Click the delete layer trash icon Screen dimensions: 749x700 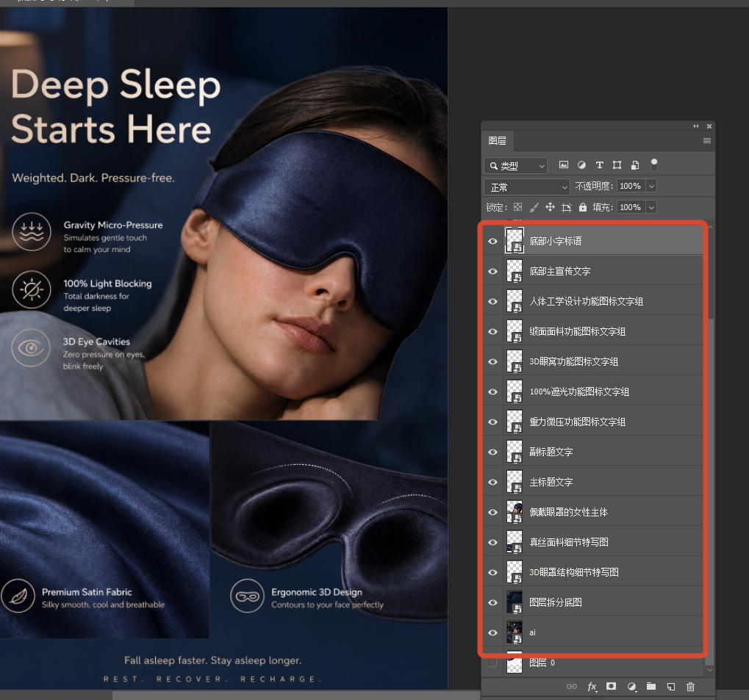click(x=691, y=687)
